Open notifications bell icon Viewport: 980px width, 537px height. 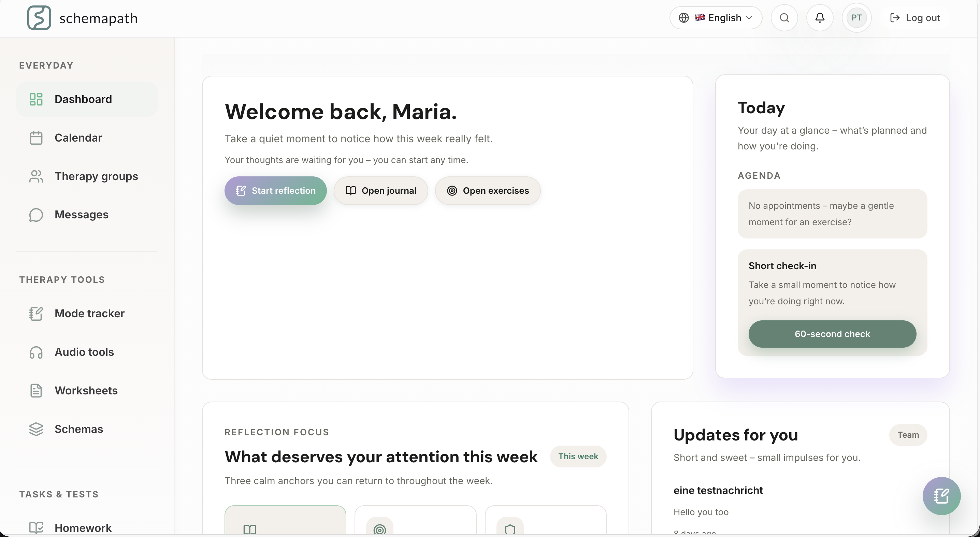tap(820, 17)
